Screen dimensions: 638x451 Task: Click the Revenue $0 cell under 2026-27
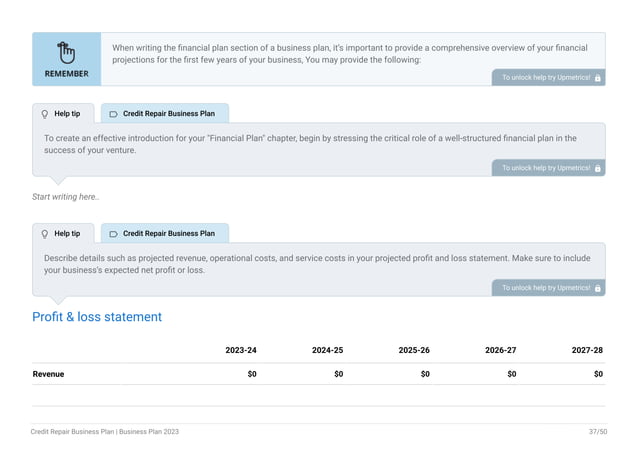[x=511, y=374]
